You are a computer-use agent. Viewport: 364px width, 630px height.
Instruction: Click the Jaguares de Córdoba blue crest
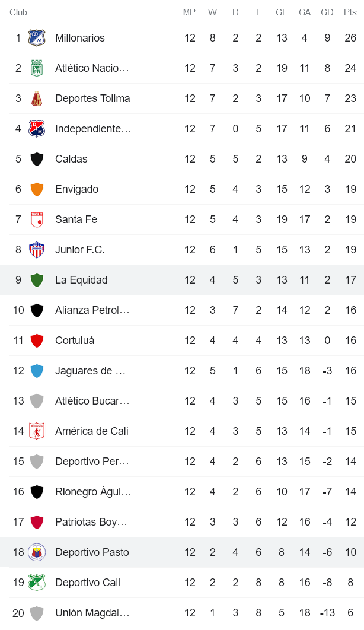pos(37,371)
